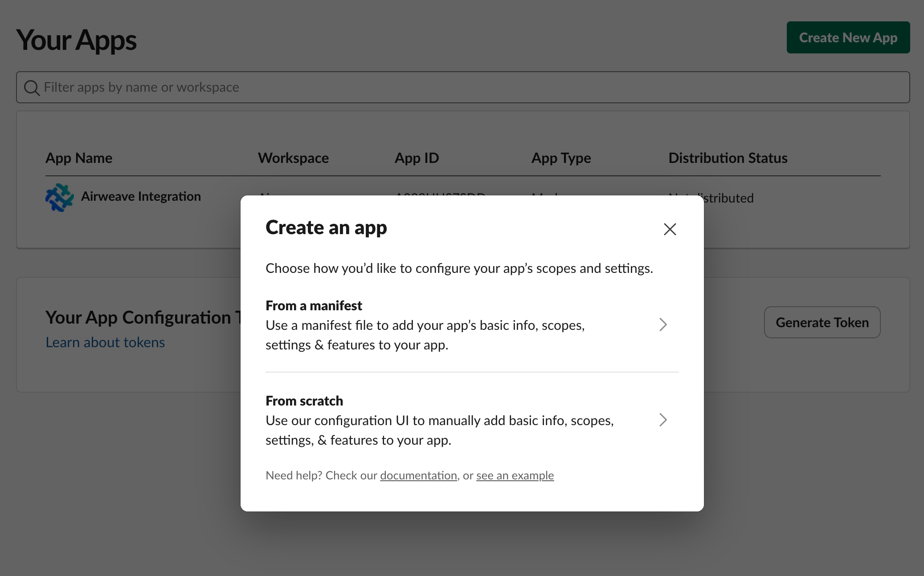Close the Create an app dialog

click(x=670, y=229)
